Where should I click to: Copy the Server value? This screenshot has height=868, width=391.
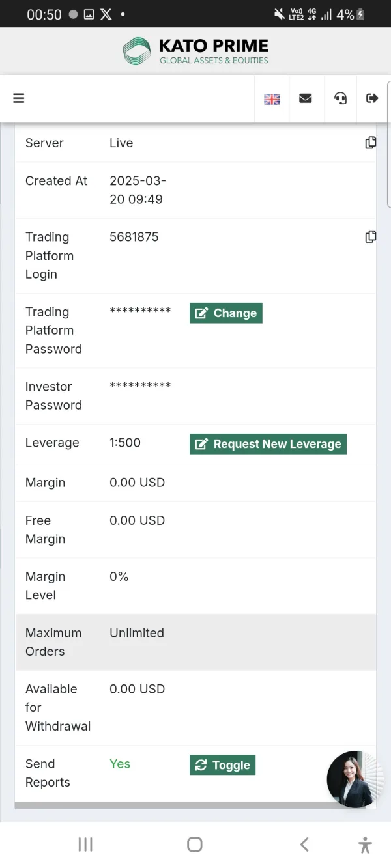[x=370, y=143]
